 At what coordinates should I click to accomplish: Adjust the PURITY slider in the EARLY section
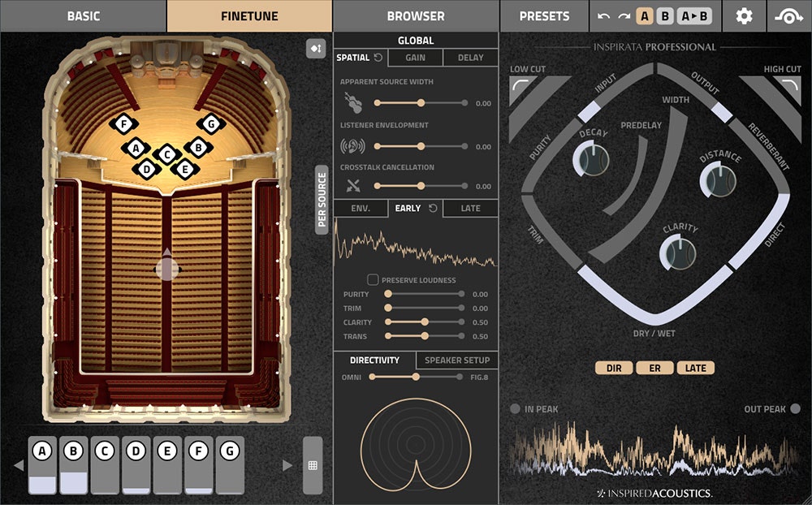click(424, 294)
